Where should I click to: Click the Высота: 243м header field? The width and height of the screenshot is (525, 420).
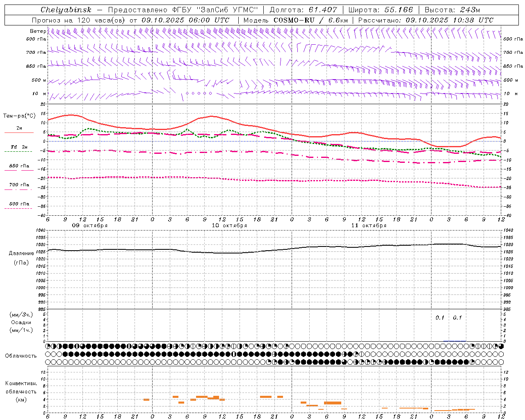click(x=452, y=10)
